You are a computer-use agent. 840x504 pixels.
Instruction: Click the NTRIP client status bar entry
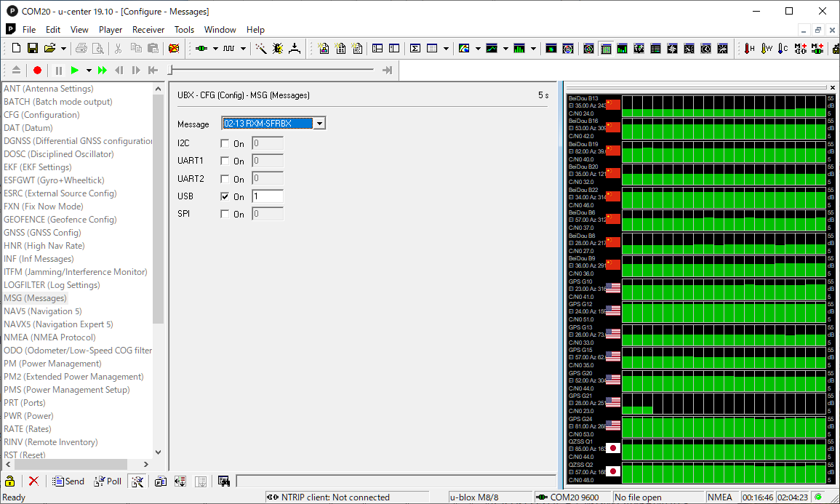pos(347,497)
